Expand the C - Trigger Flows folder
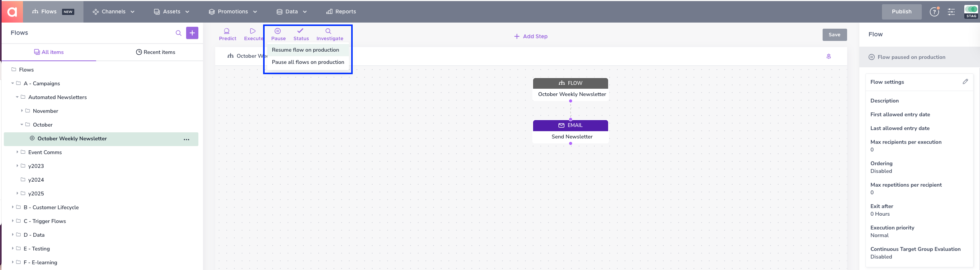The width and height of the screenshot is (980, 270). coord(13,221)
